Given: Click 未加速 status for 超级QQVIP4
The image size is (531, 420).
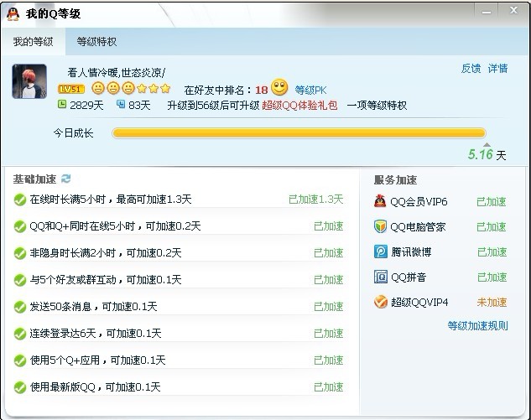Looking at the screenshot, I should point(492,303).
